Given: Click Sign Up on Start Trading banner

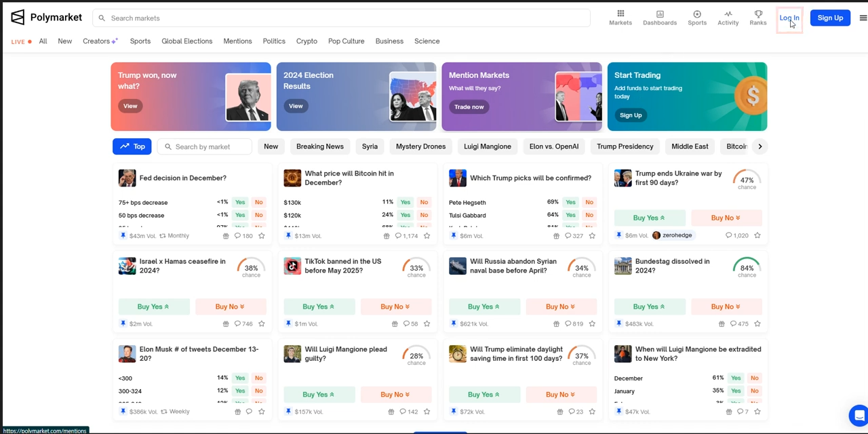Looking at the screenshot, I should tap(631, 115).
